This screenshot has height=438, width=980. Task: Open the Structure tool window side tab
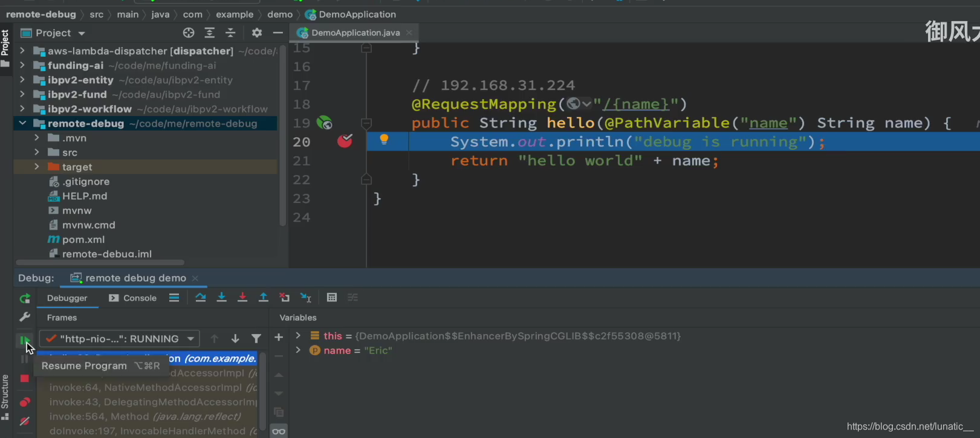[x=5, y=397]
